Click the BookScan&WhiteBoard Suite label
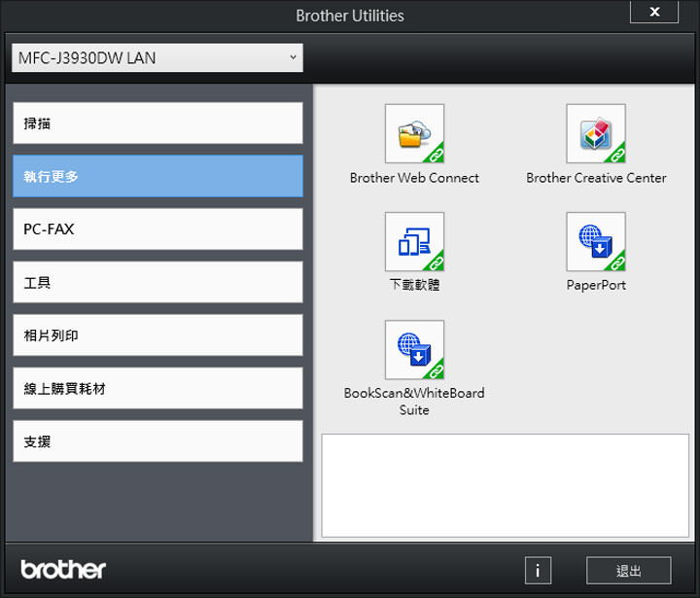 414,401
